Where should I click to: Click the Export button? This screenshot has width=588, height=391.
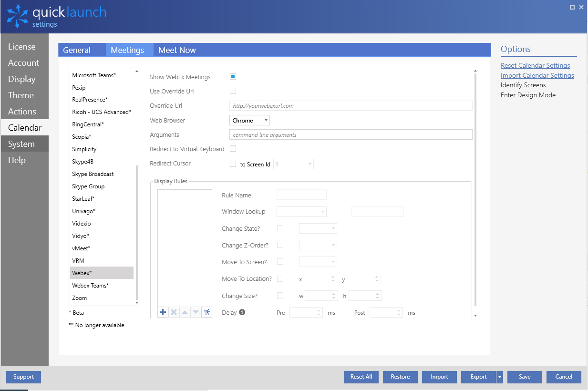(479, 377)
